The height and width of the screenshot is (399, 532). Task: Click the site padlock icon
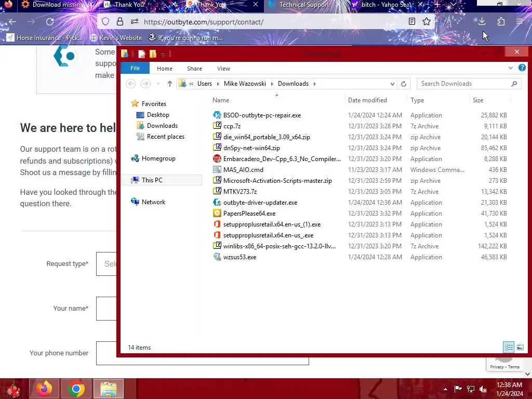click(x=120, y=22)
